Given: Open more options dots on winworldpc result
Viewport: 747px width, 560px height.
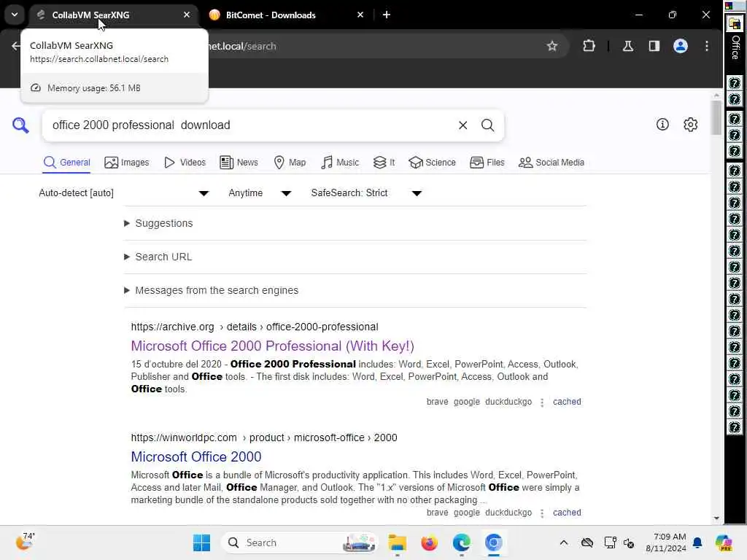Looking at the screenshot, I should [x=542, y=513].
